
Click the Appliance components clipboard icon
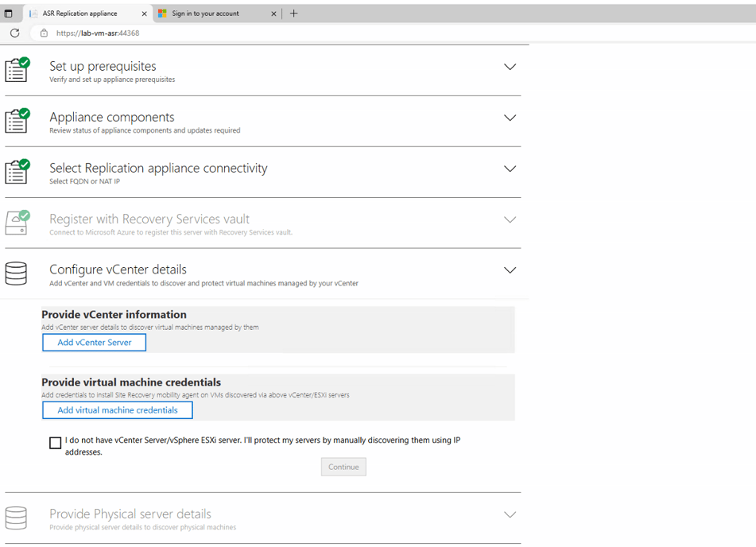point(17,121)
